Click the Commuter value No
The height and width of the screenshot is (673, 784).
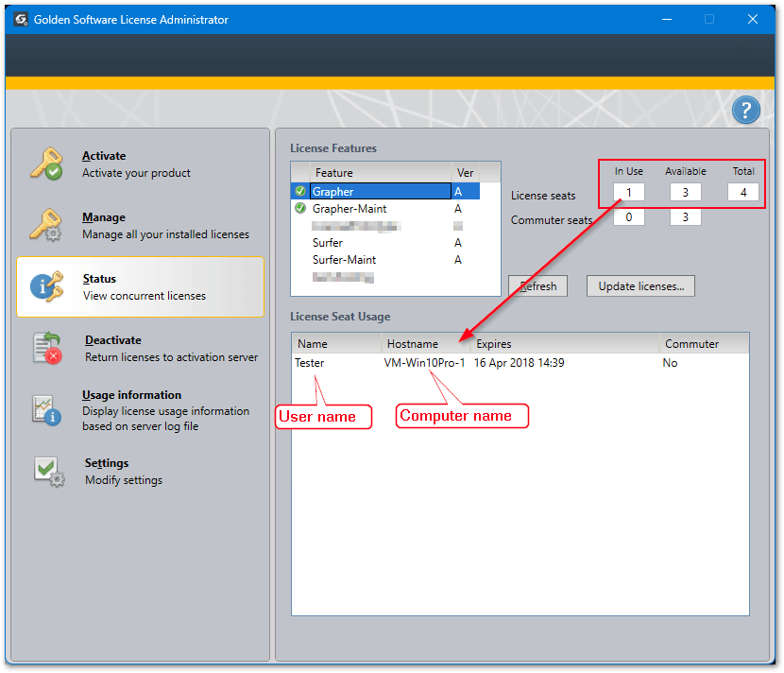click(x=670, y=363)
